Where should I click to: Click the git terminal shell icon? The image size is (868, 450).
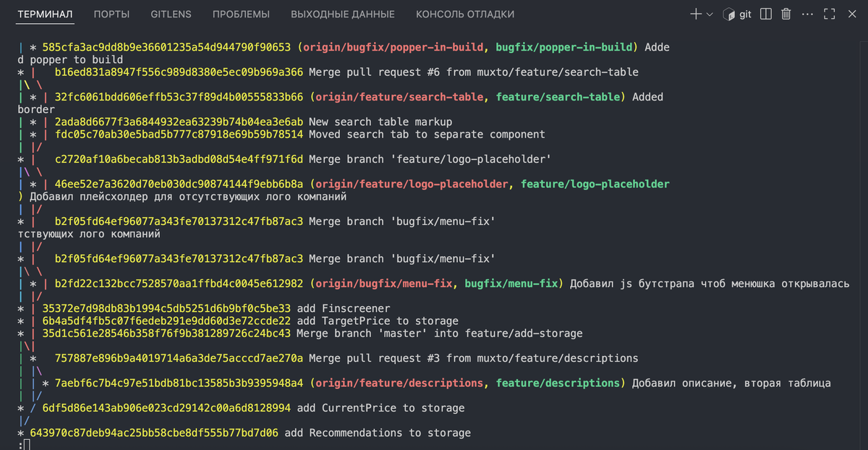730,14
